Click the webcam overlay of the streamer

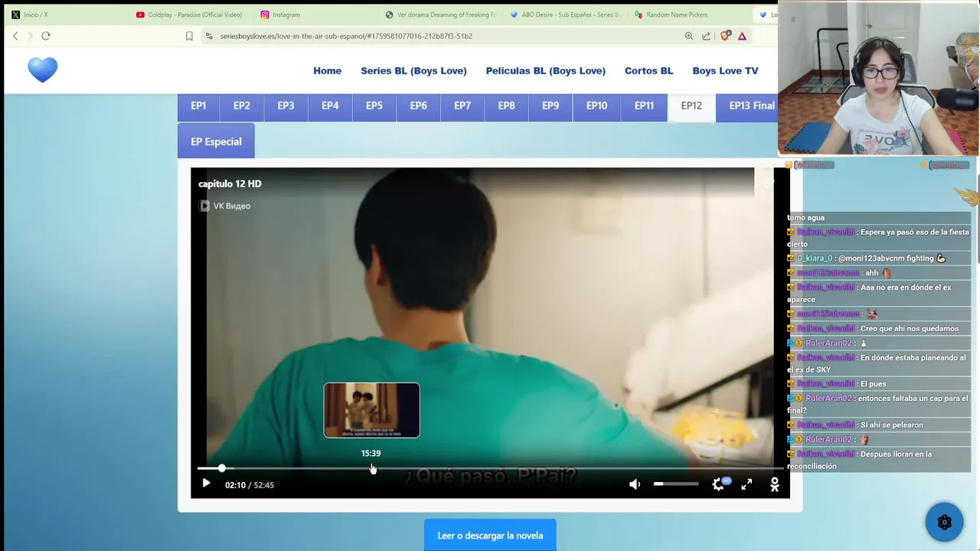coord(879,79)
